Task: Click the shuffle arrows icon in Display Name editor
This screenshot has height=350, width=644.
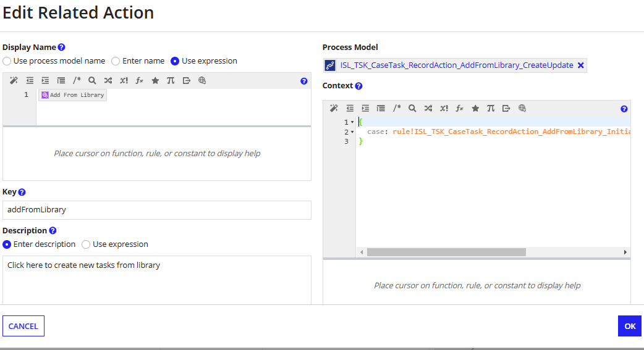Action: [108, 80]
